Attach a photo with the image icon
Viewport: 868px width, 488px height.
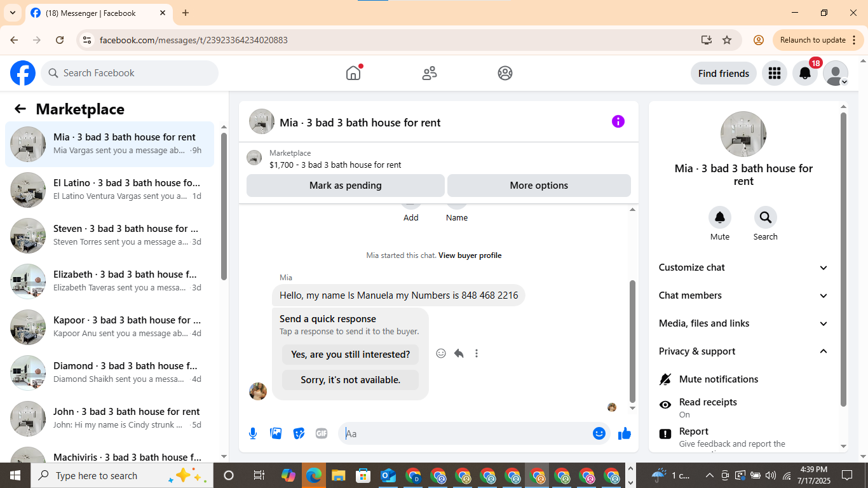point(276,433)
